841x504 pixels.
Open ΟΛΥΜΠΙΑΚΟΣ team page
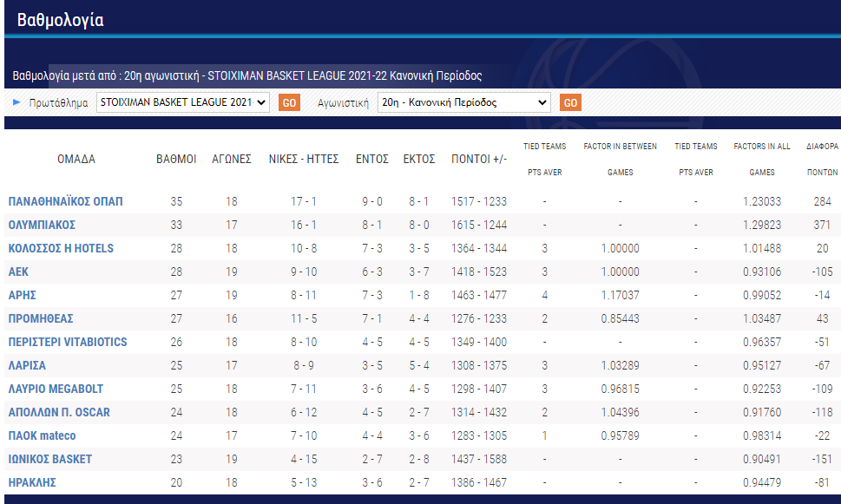pos(42,225)
